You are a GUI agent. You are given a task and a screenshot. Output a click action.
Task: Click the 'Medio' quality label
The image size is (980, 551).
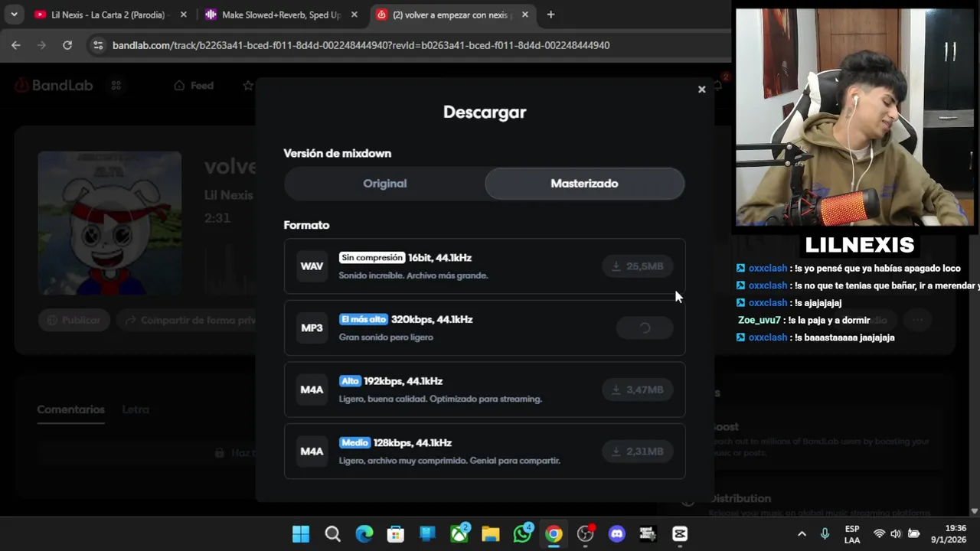(354, 442)
